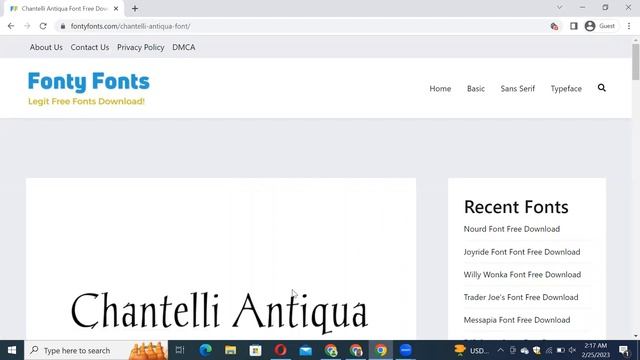Close the Chantelli Antiqua tab
640x360 pixels.
[116, 8]
